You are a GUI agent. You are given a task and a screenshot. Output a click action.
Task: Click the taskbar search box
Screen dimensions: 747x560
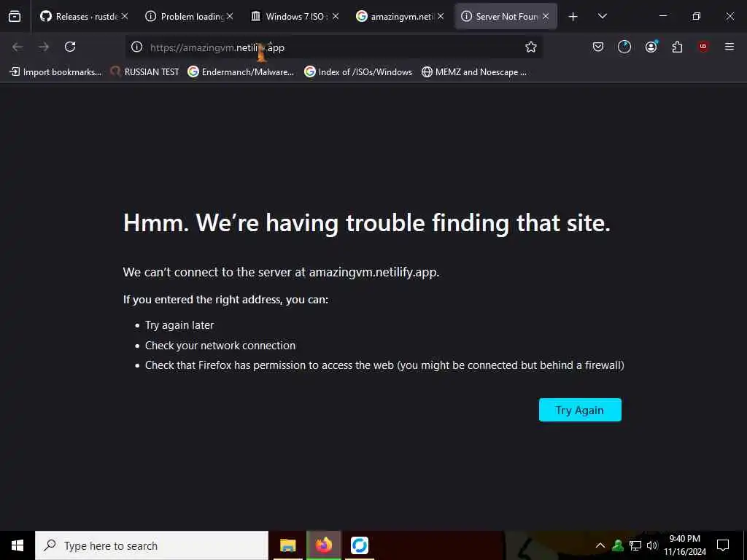(152, 545)
